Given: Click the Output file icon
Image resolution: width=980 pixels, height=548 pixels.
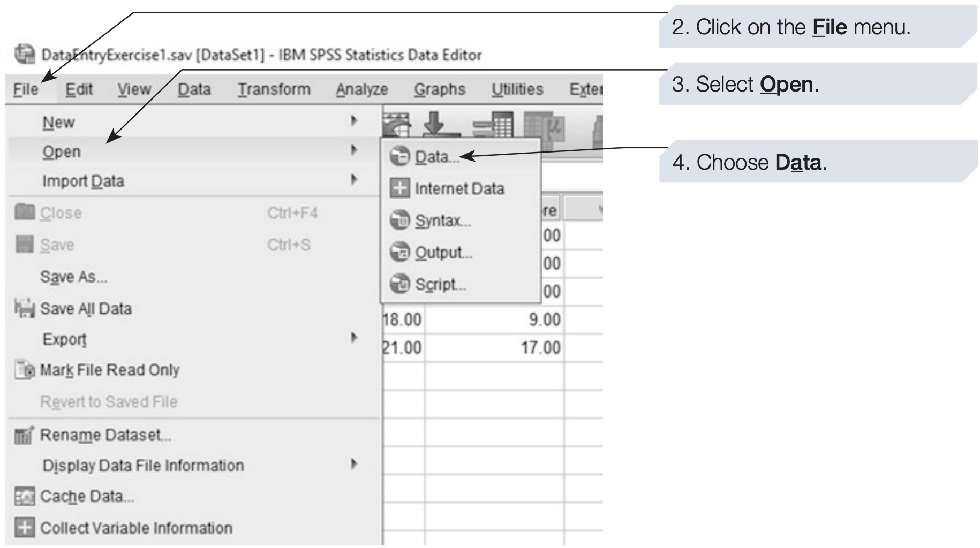Looking at the screenshot, I should (399, 252).
